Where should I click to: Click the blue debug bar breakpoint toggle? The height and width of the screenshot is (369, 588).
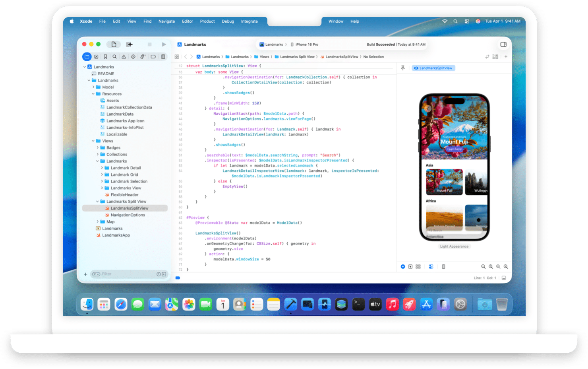pyautogui.click(x=178, y=278)
